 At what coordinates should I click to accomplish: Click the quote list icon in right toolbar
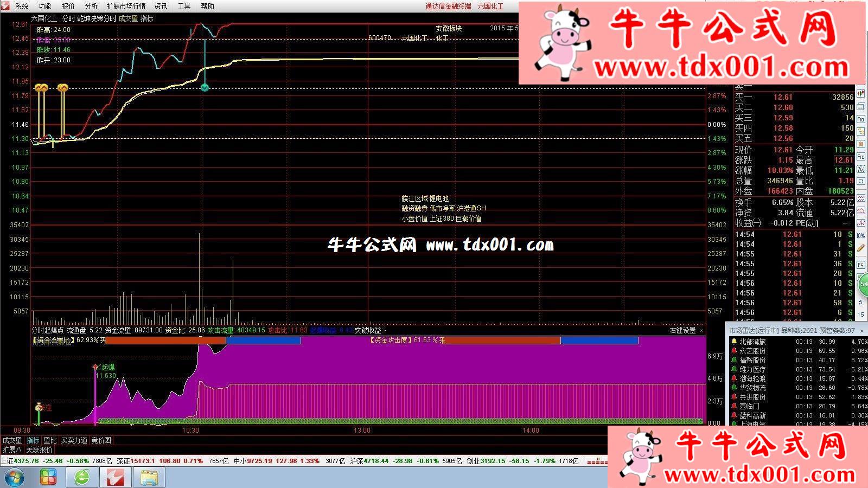tap(861, 107)
